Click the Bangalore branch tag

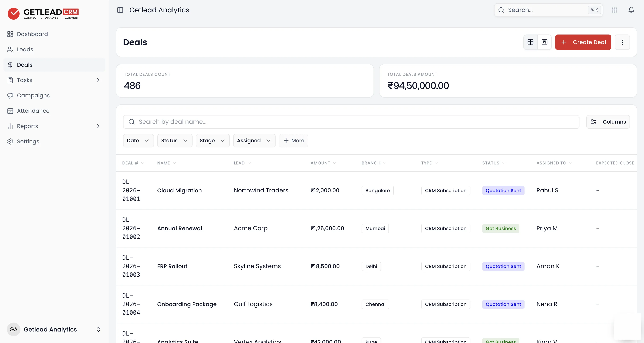[x=377, y=190]
